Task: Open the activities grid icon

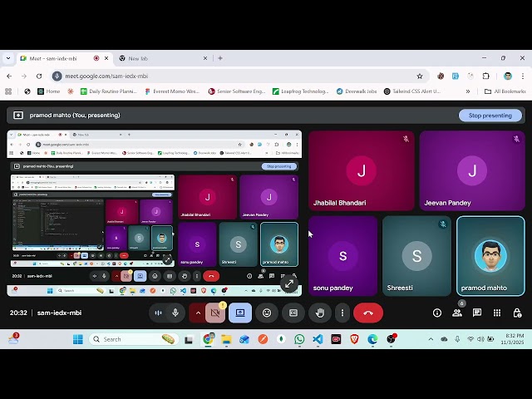Action: (x=497, y=313)
